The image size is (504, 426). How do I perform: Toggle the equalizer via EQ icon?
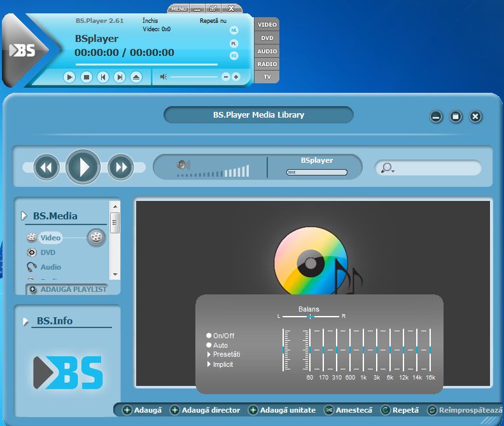(234, 56)
